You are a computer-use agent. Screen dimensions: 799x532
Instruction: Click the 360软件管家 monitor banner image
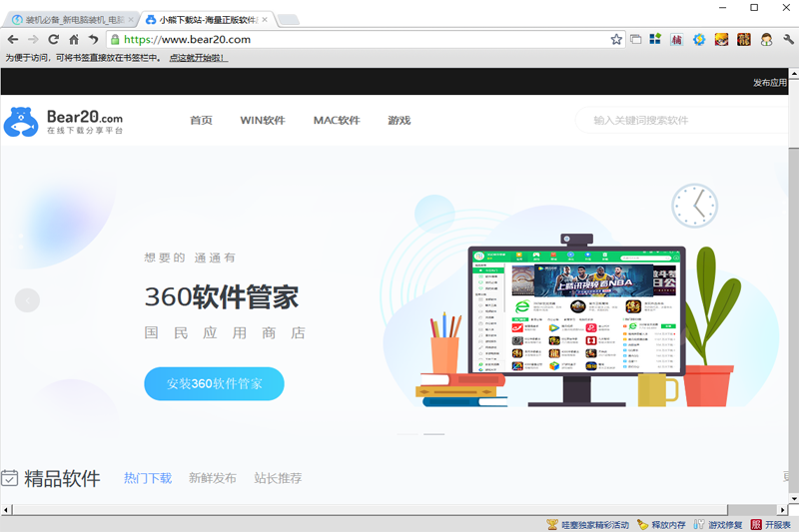click(576, 320)
